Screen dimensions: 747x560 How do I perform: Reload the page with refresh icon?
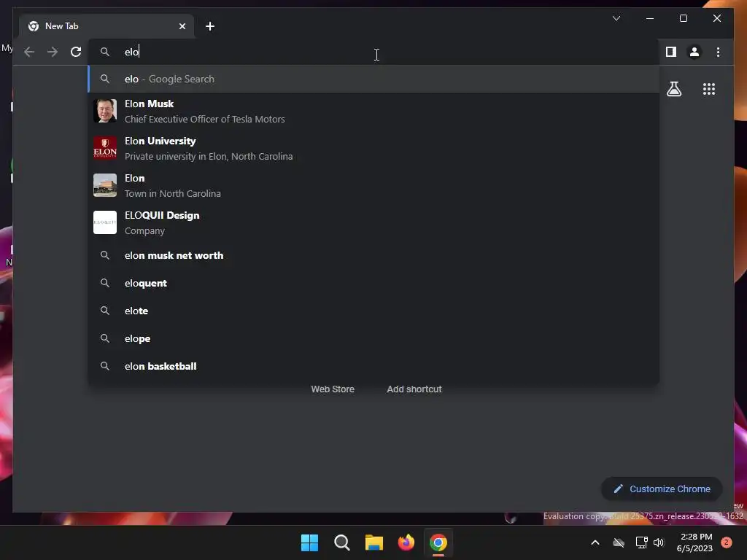point(76,52)
